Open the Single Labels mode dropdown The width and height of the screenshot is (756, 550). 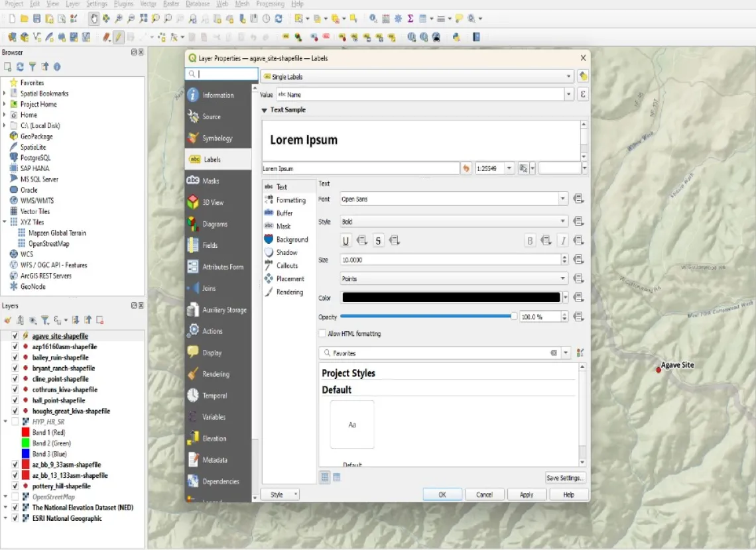[x=418, y=77]
